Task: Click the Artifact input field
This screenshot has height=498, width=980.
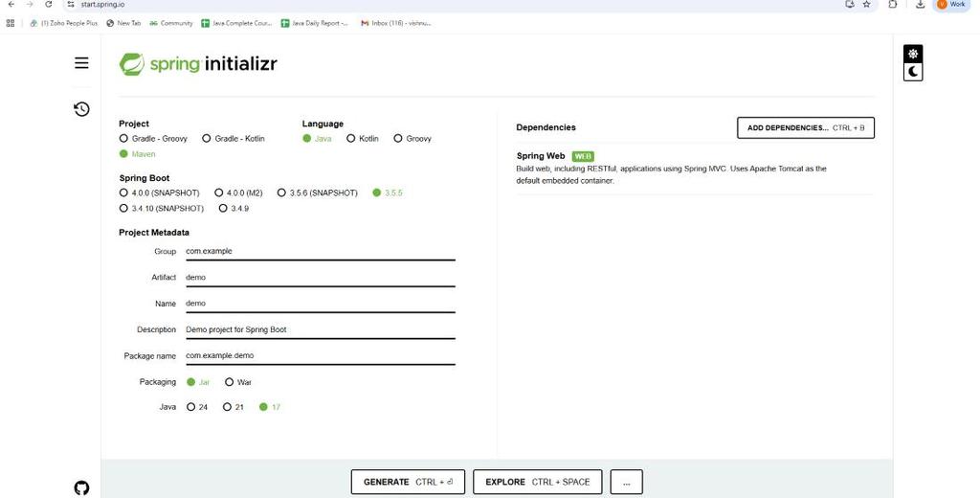Action: tap(320, 278)
